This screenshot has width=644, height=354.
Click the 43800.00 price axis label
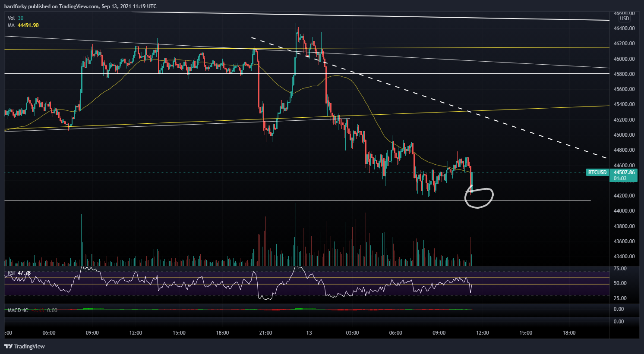coord(624,226)
